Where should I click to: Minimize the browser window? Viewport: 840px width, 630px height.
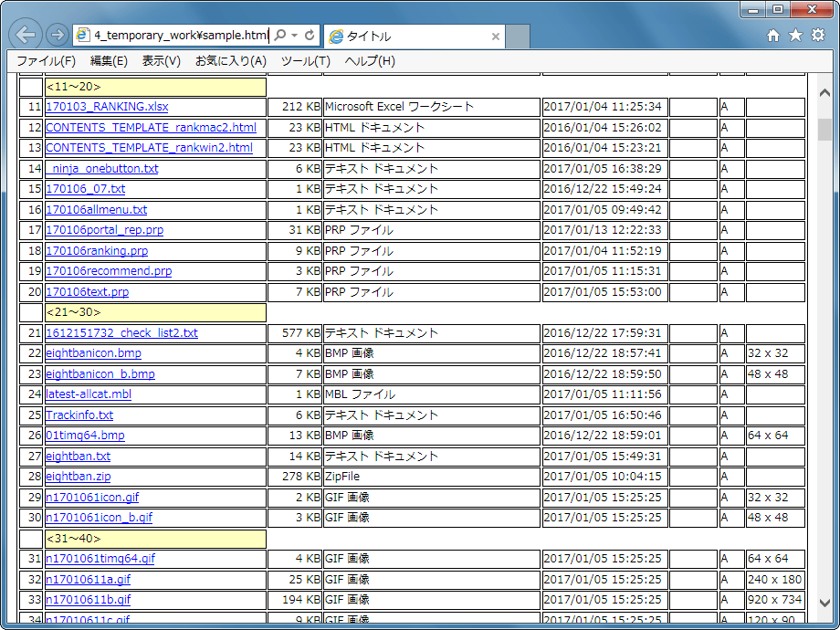(754, 9)
